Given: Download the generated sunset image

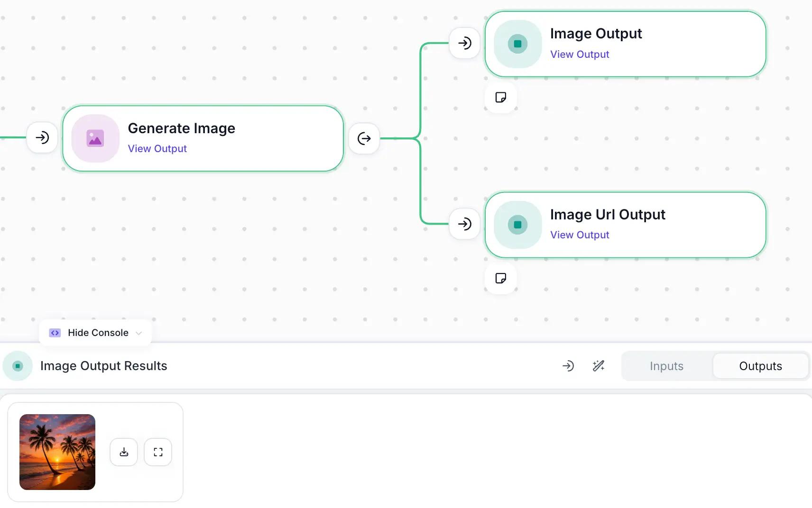Looking at the screenshot, I should click(124, 452).
